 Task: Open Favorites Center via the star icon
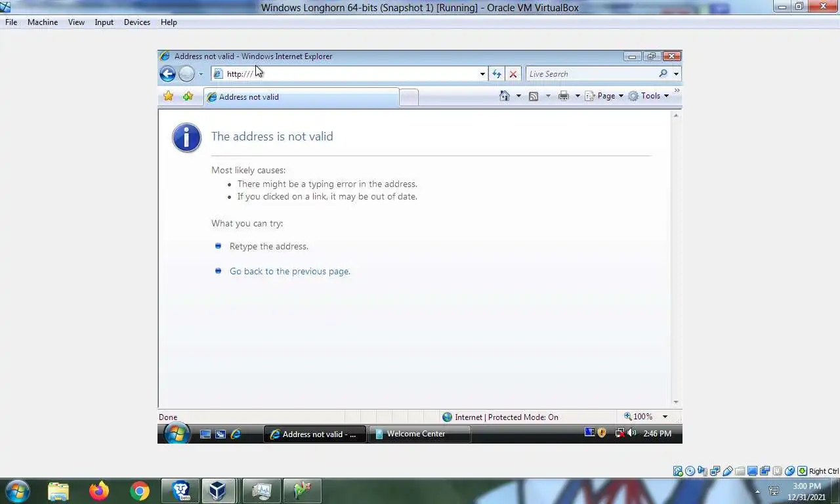point(169,96)
